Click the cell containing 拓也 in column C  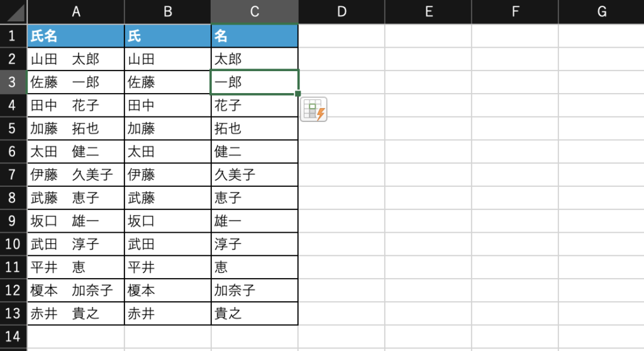tap(254, 128)
